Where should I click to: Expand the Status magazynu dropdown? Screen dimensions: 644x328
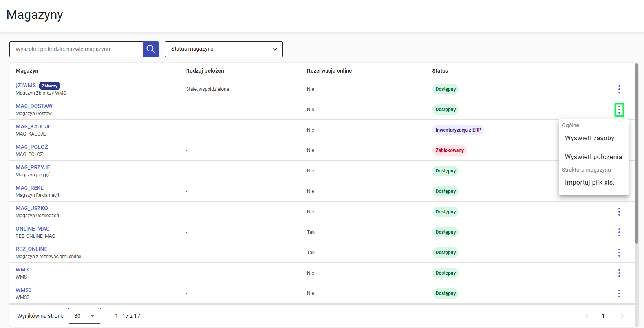tap(223, 49)
